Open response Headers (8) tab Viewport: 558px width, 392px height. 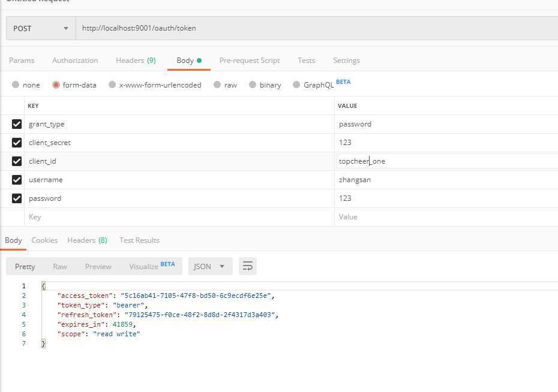pyautogui.click(x=87, y=240)
